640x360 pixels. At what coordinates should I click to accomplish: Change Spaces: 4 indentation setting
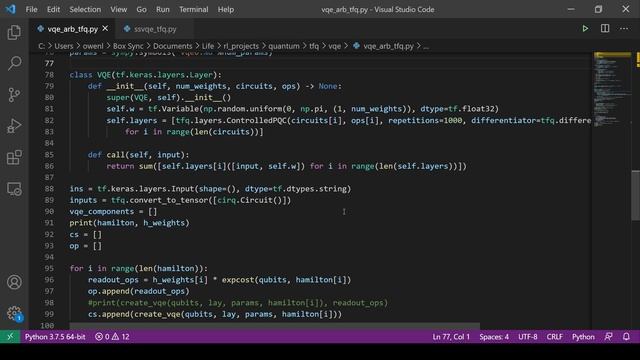pyautogui.click(x=494, y=337)
